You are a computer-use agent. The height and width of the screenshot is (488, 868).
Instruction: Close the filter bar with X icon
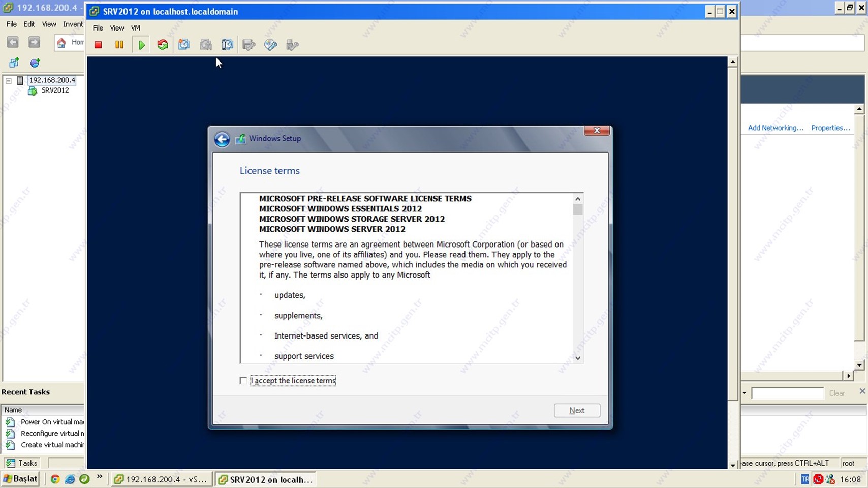(862, 391)
